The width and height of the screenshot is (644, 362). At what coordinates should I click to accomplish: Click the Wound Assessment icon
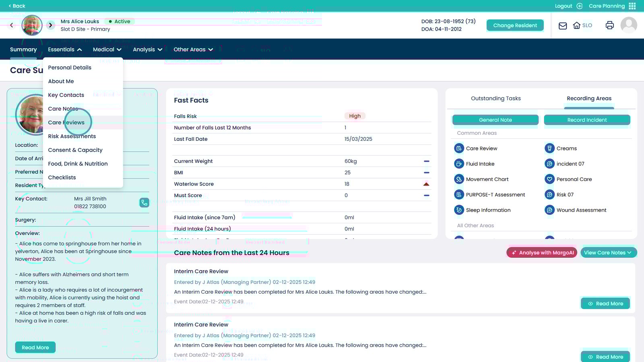(549, 210)
